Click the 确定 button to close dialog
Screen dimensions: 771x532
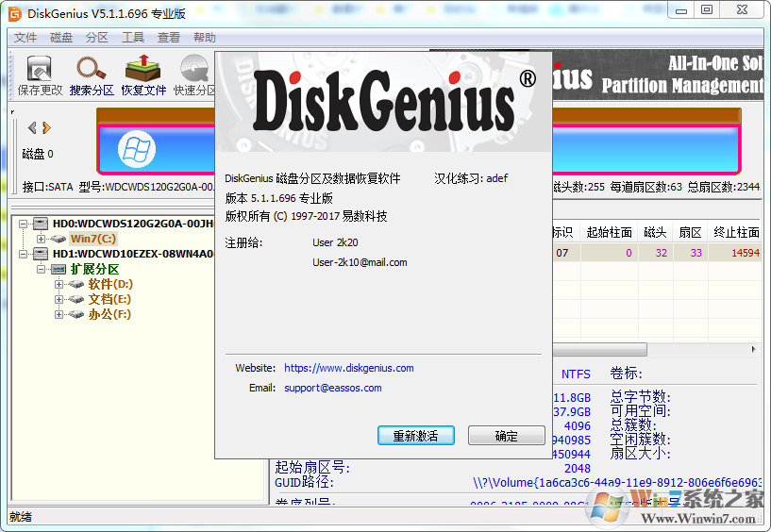coord(507,436)
